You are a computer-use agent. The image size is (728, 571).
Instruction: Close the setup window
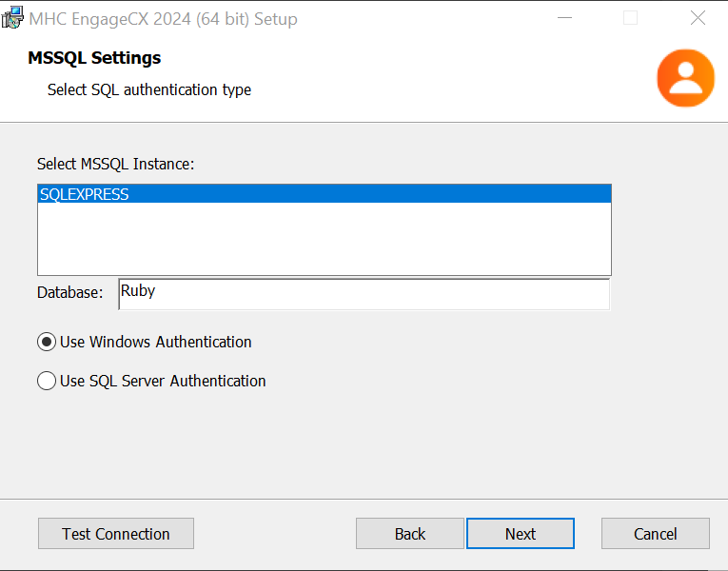698,18
